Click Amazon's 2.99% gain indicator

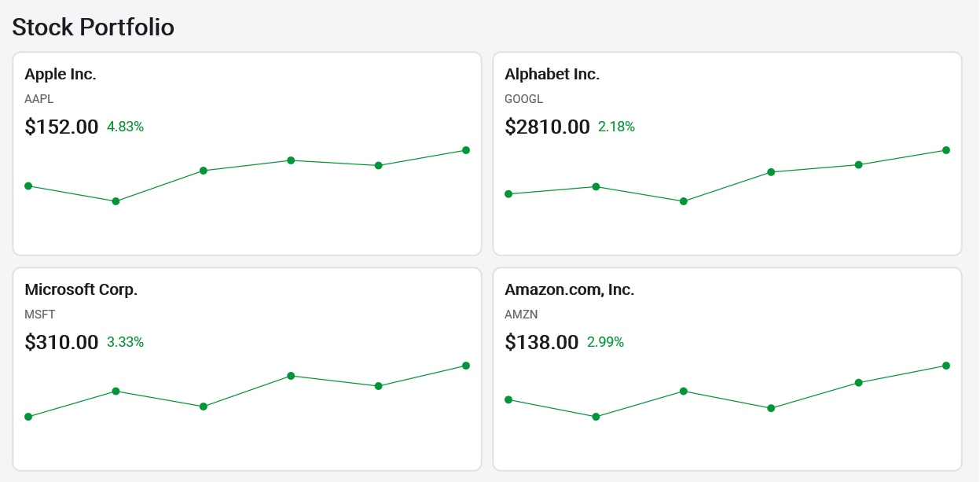[604, 342]
